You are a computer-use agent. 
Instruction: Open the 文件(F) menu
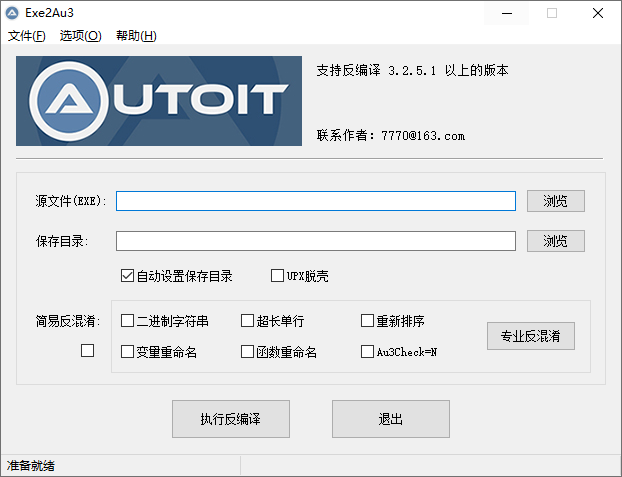tap(27, 36)
